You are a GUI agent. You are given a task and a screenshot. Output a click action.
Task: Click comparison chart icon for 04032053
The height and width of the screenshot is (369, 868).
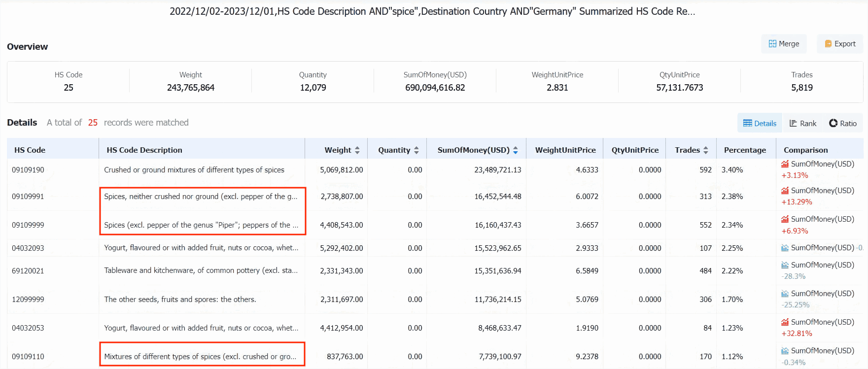pyautogui.click(x=785, y=322)
